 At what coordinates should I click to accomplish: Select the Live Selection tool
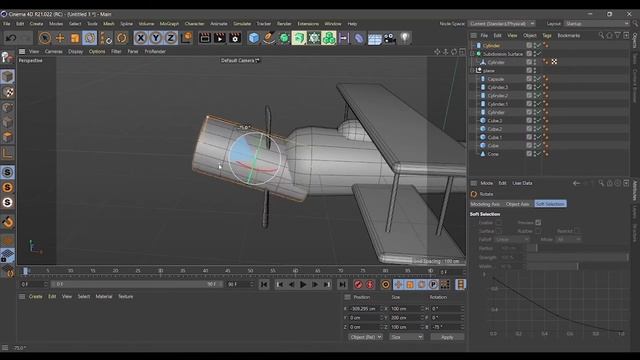point(45,38)
